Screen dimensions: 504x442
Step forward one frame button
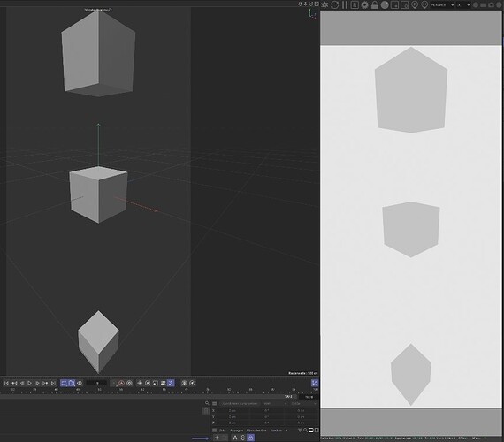37,383
